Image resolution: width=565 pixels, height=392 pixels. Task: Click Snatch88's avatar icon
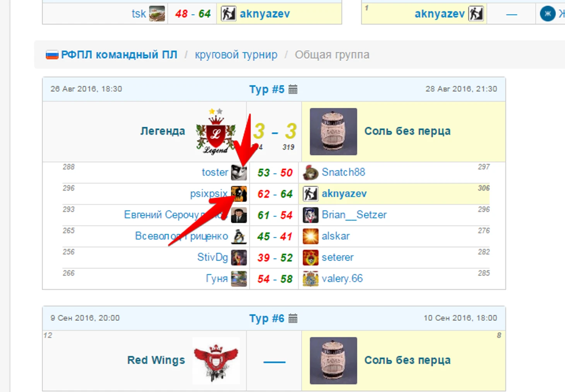(310, 172)
